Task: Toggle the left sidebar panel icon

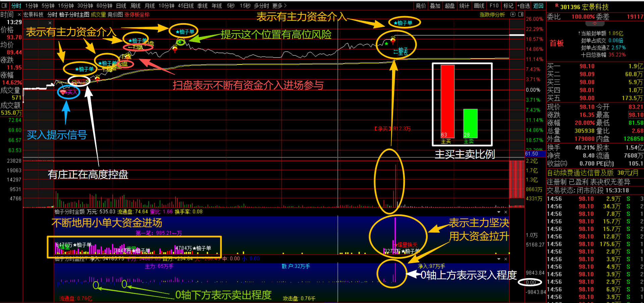Action: pos(4,5)
